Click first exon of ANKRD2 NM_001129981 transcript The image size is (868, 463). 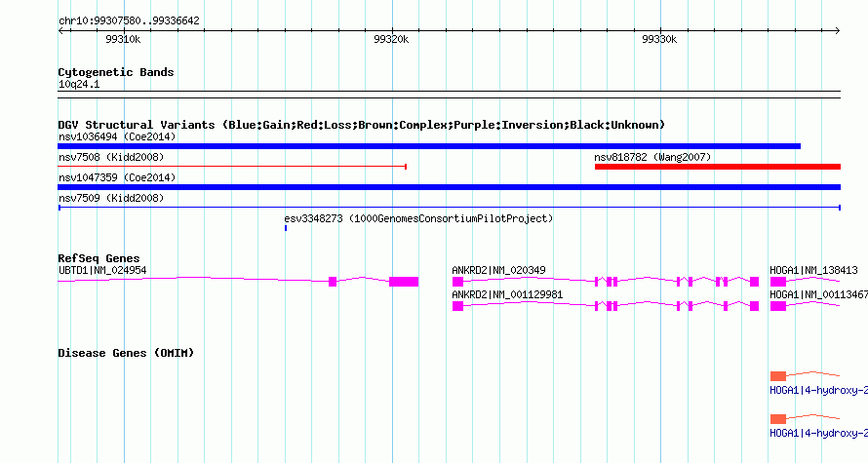[x=457, y=306]
